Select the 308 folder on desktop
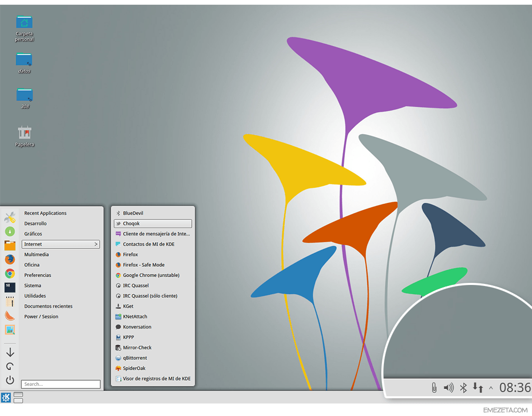Viewport: 532px width, 416px height. (x=24, y=98)
